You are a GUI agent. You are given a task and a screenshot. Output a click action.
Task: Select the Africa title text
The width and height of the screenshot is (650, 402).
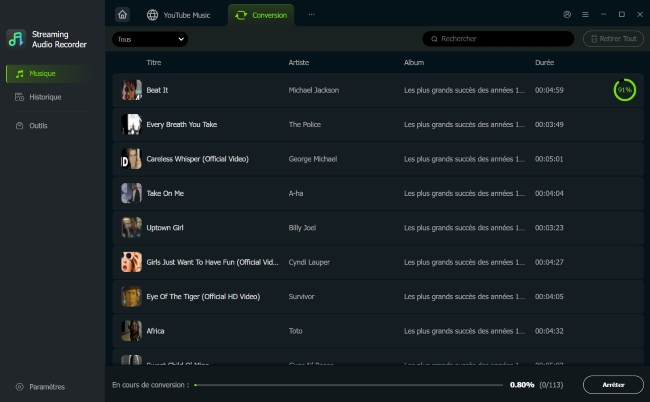click(x=155, y=331)
